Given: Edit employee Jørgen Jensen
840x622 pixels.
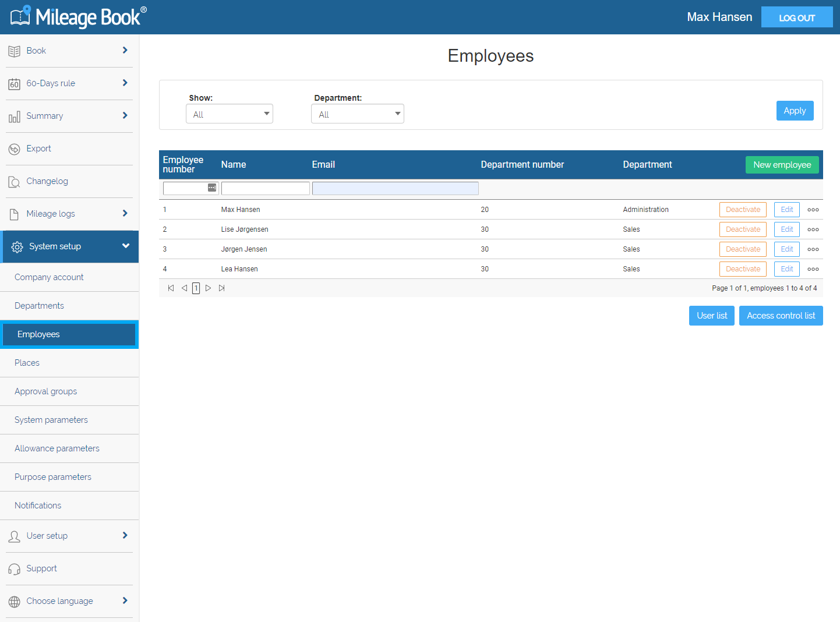Looking at the screenshot, I should 786,249.
